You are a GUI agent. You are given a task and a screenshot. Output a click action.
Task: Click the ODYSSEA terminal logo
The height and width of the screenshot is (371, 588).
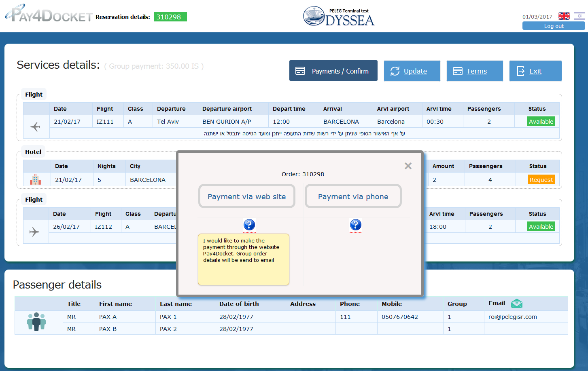click(339, 16)
